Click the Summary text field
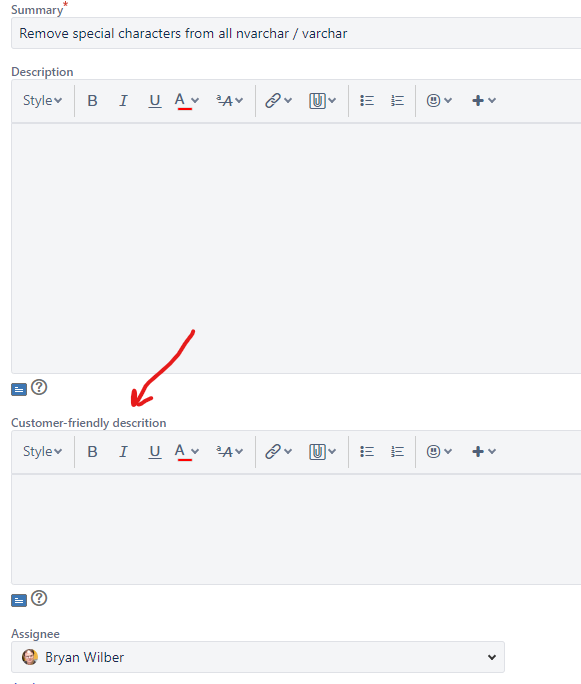The width and height of the screenshot is (581, 684). pyautogui.click(x=296, y=33)
